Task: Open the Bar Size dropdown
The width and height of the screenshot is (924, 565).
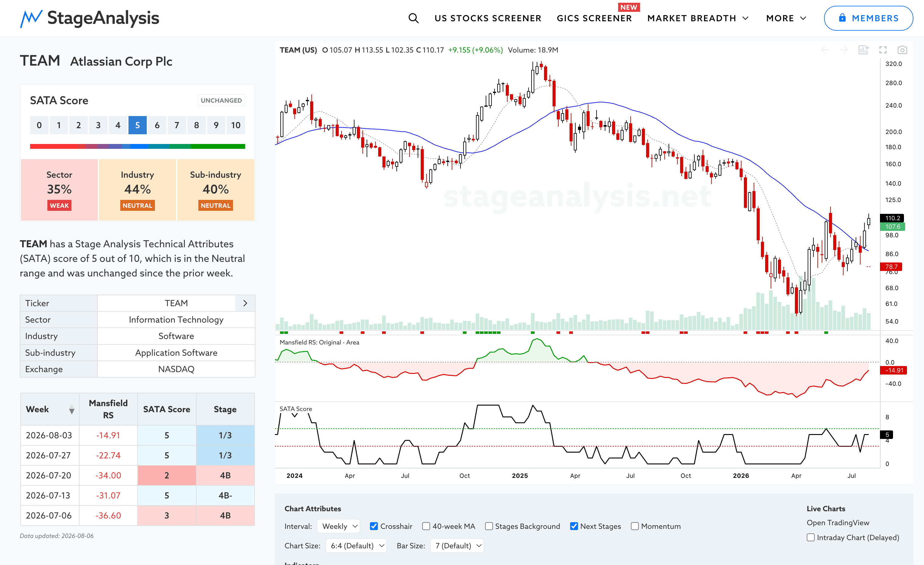Action: tap(457, 546)
